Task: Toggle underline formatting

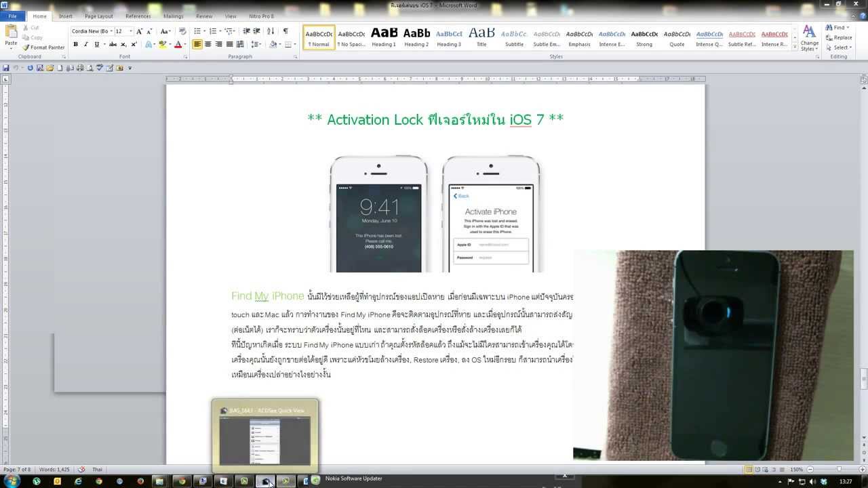Action: pyautogui.click(x=96, y=44)
